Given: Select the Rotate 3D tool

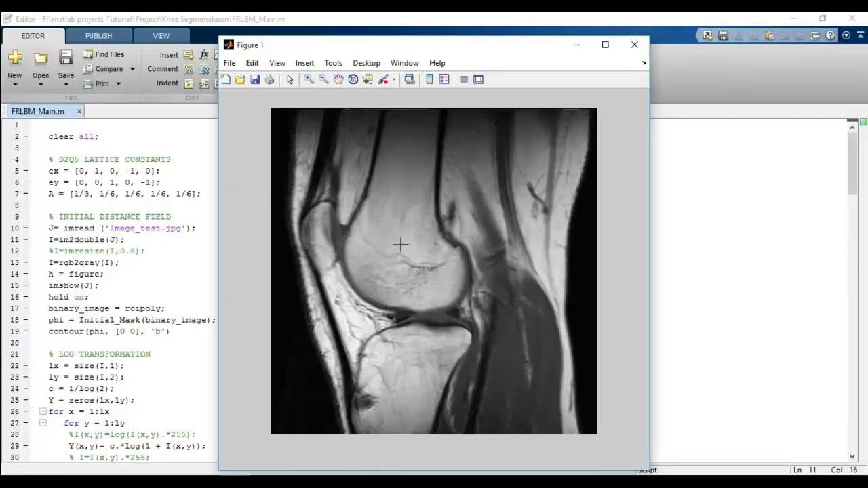Looking at the screenshot, I should coord(353,79).
